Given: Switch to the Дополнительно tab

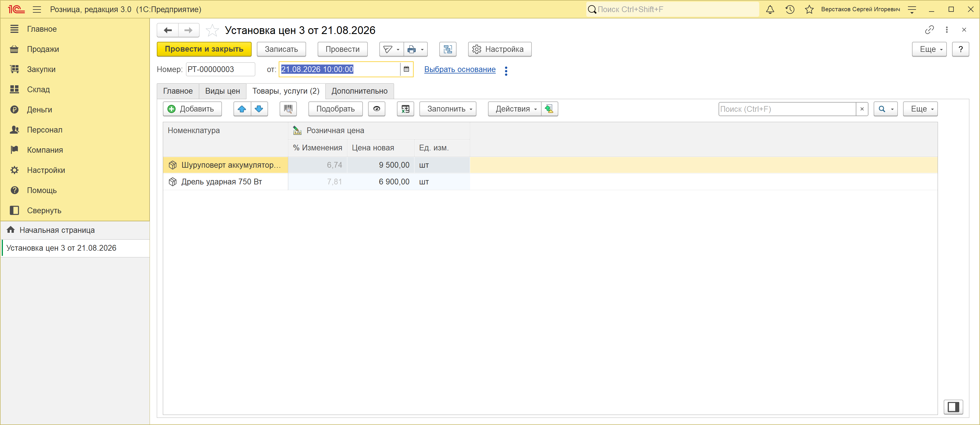Looking at the screenshot, I should click(359, 91).
